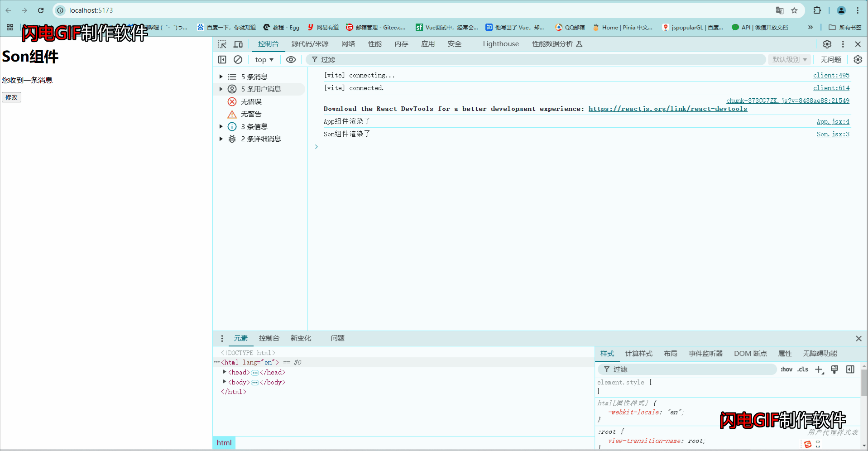Clear the console messages
Screen dimensions: 868x451
238,59
